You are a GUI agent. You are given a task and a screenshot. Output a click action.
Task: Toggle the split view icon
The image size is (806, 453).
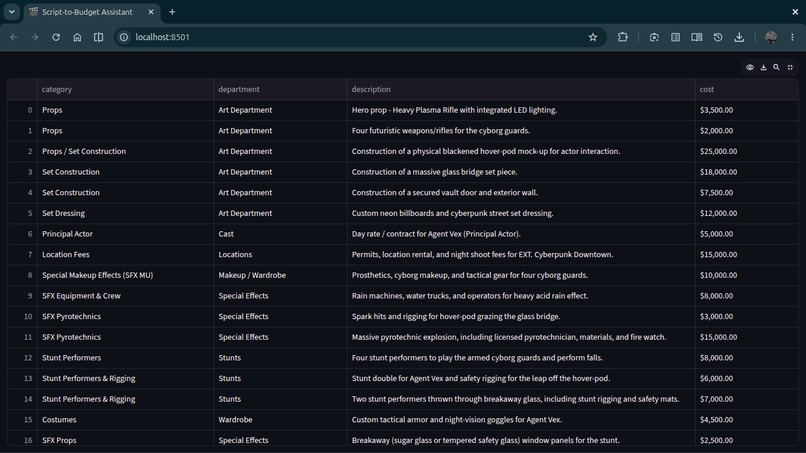coord(98,37)
